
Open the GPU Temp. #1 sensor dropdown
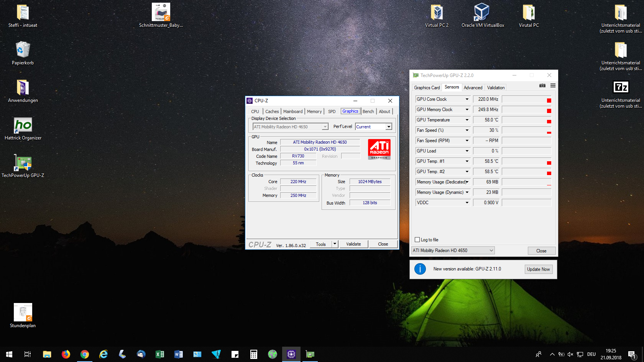point(467,161)
